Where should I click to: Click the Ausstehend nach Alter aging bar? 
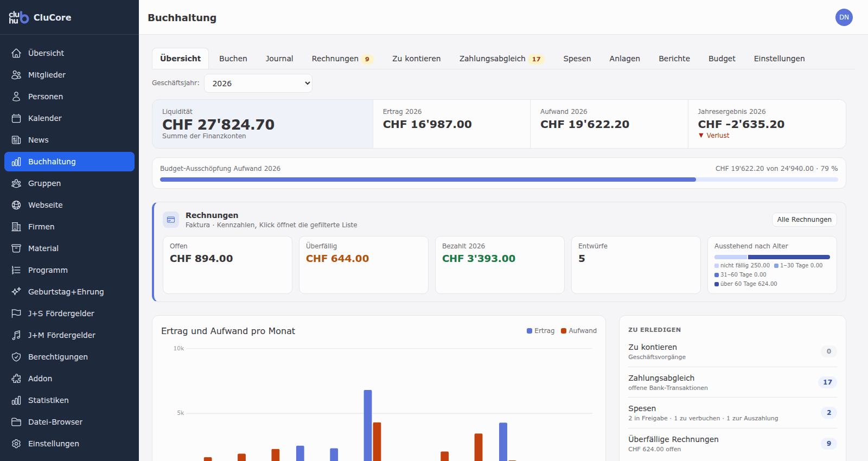point(772,257)
